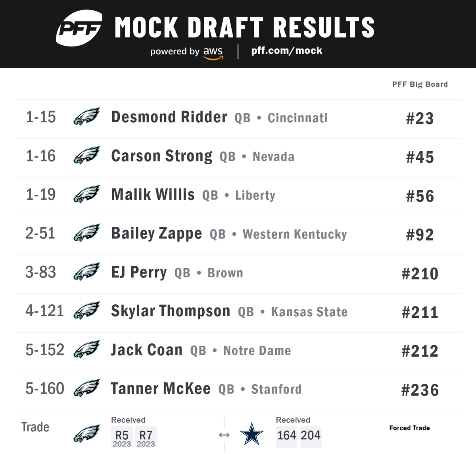Click the R7 2023 received pick badge
Screen dimensions: 476x454
(x=146, y=437)
